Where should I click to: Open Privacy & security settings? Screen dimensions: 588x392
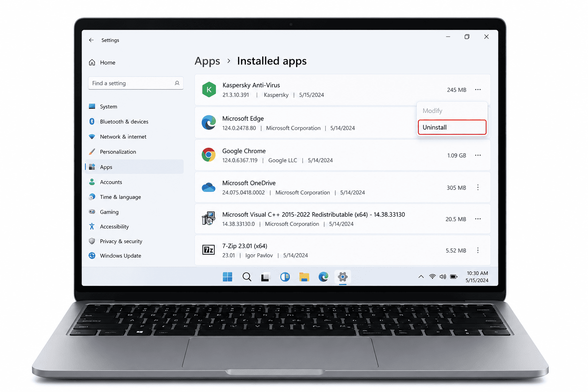(x=134, y=241)
